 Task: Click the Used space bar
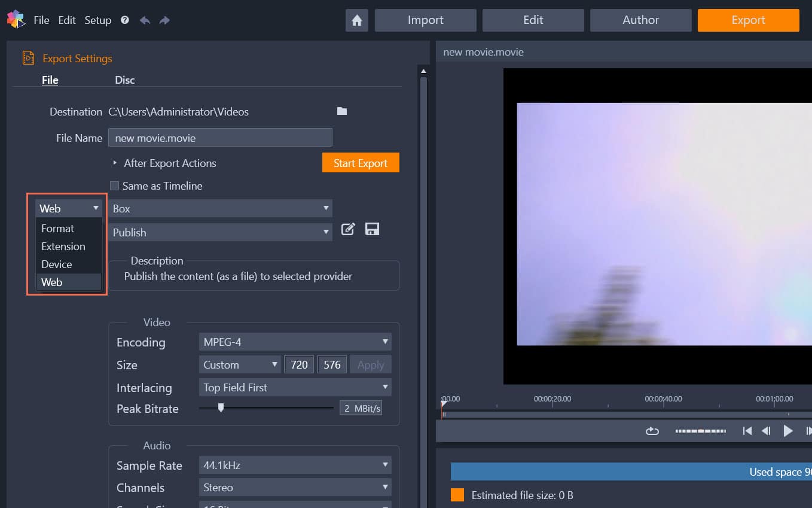(x=631, y=472)
